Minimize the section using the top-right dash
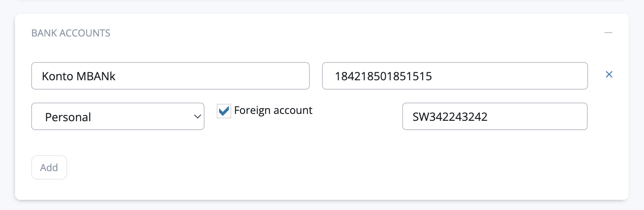Image resolution: width=644 pixels, height=210 pixels. (608, 33)
